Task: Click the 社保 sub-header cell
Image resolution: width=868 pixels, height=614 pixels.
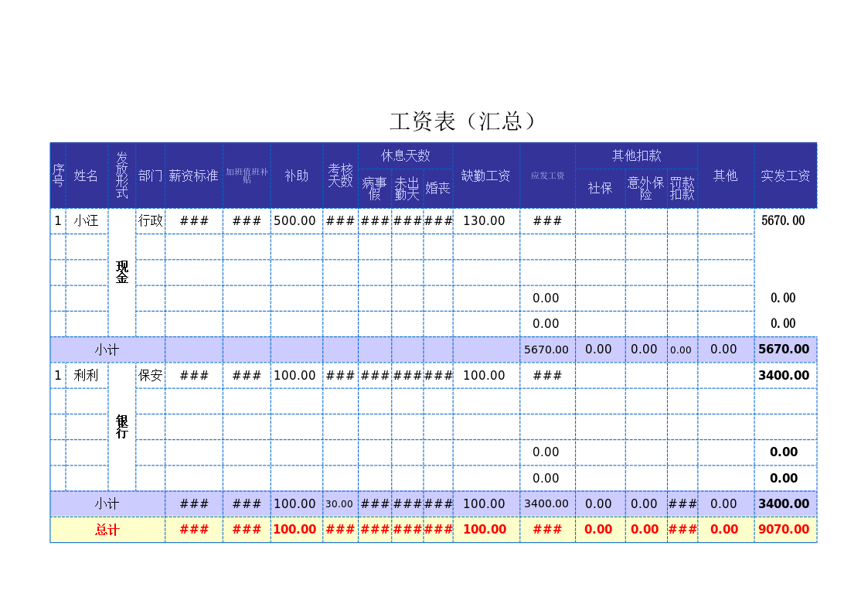Action: coord(600,188)
